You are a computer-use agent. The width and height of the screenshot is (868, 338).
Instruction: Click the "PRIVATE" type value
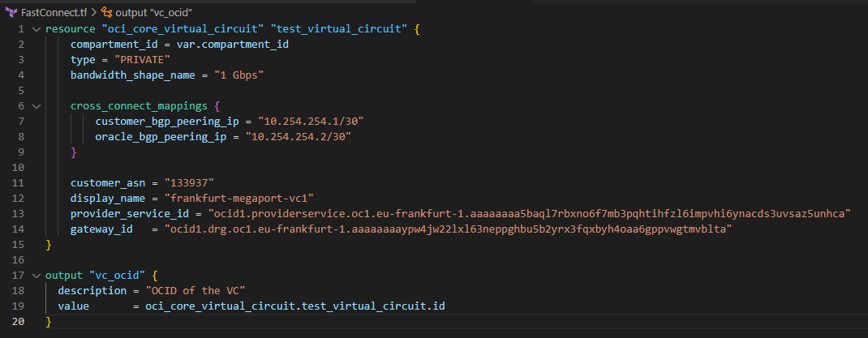point(143,60)
